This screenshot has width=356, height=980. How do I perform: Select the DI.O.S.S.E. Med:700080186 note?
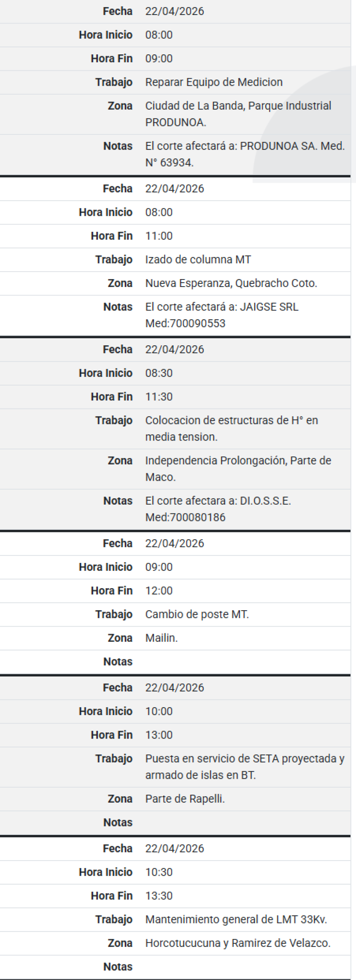point(218,509)
